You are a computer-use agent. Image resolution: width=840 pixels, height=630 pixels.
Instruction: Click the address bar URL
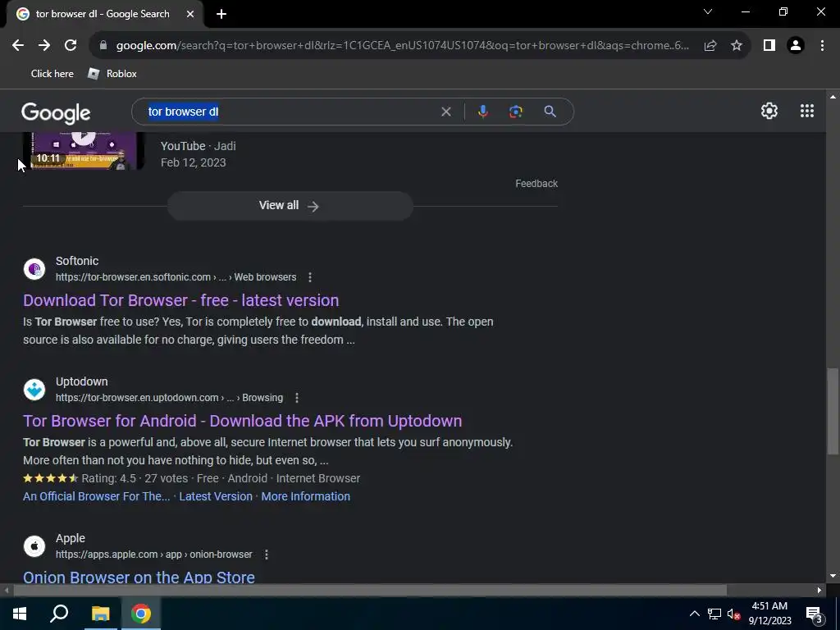click(x=402, y=46)
